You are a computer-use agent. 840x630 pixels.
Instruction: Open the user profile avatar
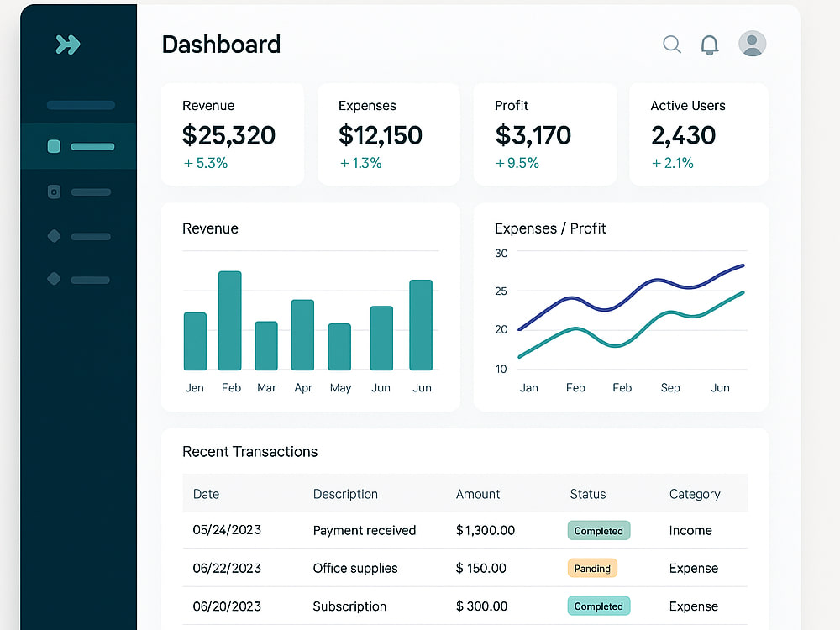(752, 44)
